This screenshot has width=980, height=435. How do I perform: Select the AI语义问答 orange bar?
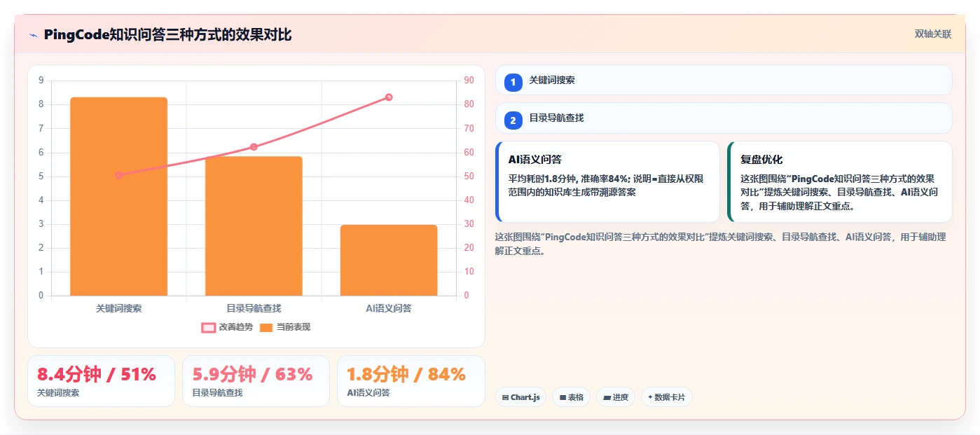click(389, 260)
